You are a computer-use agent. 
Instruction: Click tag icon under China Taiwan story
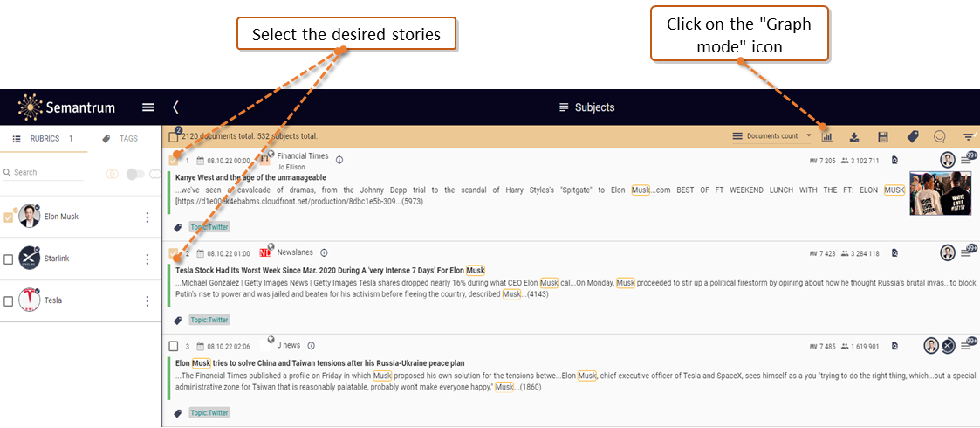[x=178, y=412]
